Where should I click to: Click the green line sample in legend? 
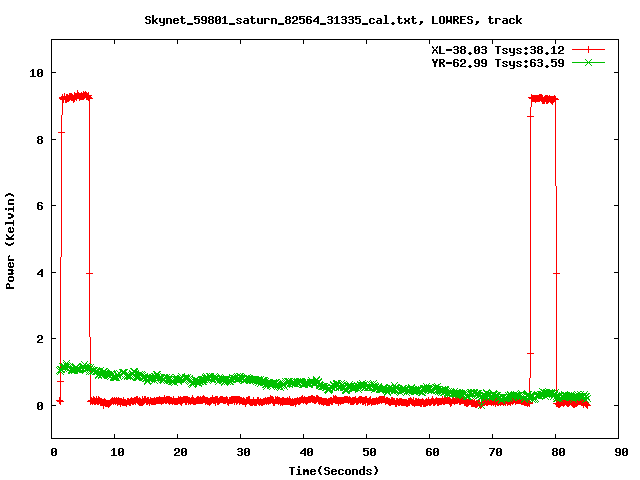tap(588, 63)
